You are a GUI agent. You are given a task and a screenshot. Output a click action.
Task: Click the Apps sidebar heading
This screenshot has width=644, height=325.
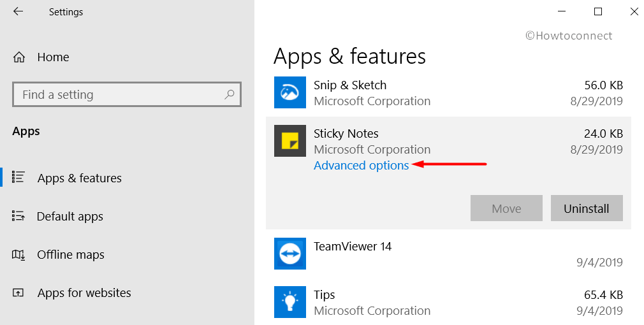coord(26,131)
